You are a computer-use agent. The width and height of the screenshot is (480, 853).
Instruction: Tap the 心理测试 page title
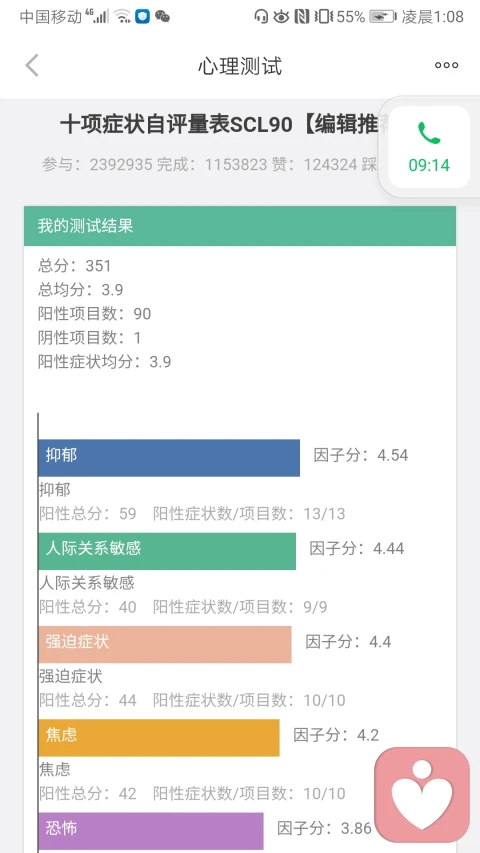point(240,66)
